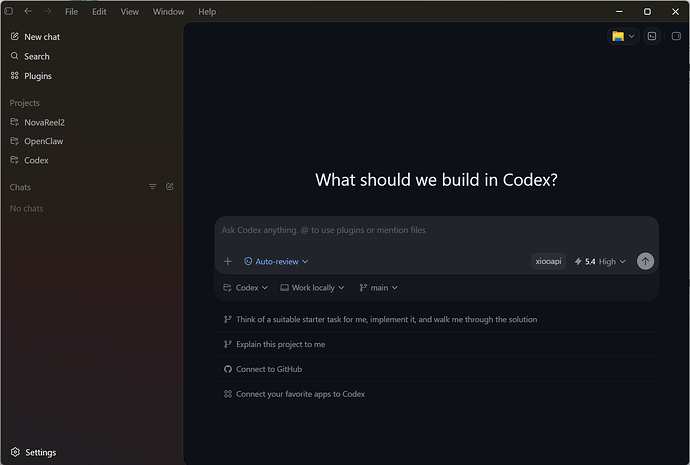The height and width of the screenshot is (465, 690).
Task: Open the folder icon dropdown at top right
Action: [x=623, y=36]
